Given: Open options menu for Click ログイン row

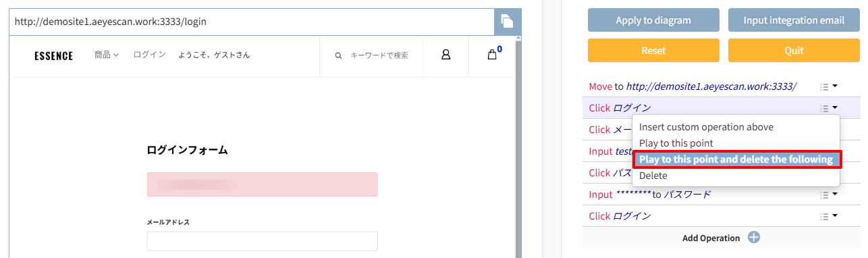Looking at the screenshot, I should tap(828, 108).
